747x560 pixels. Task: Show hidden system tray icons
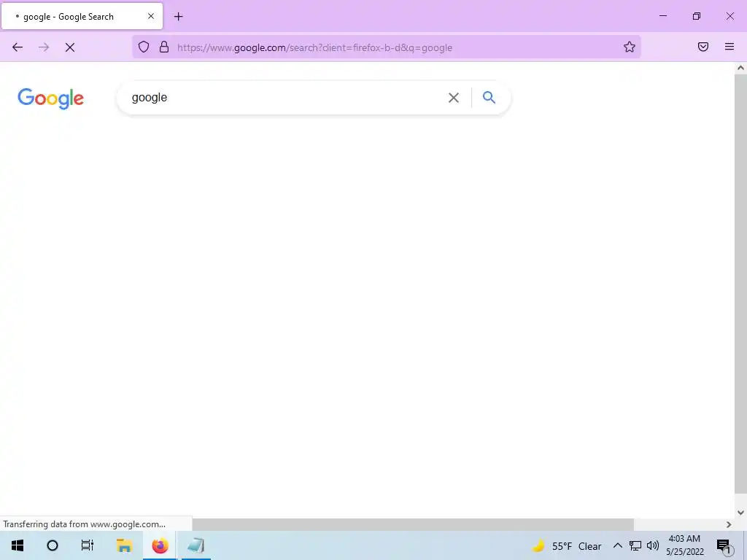pos(617,545)
